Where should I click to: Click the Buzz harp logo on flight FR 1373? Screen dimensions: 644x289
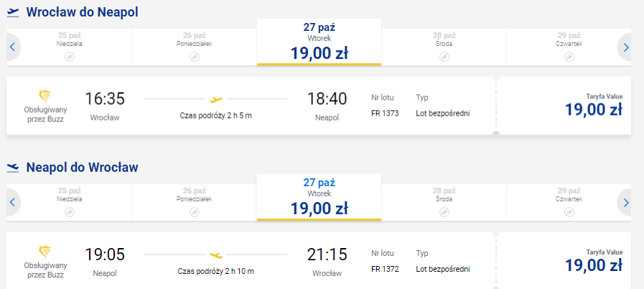pos(45,96)
